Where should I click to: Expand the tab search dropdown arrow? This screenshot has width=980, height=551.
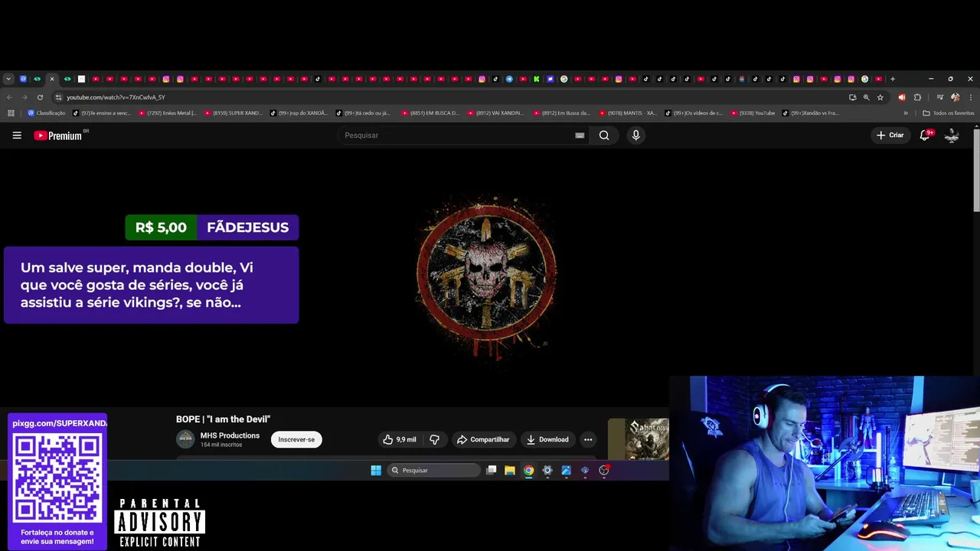8,79
